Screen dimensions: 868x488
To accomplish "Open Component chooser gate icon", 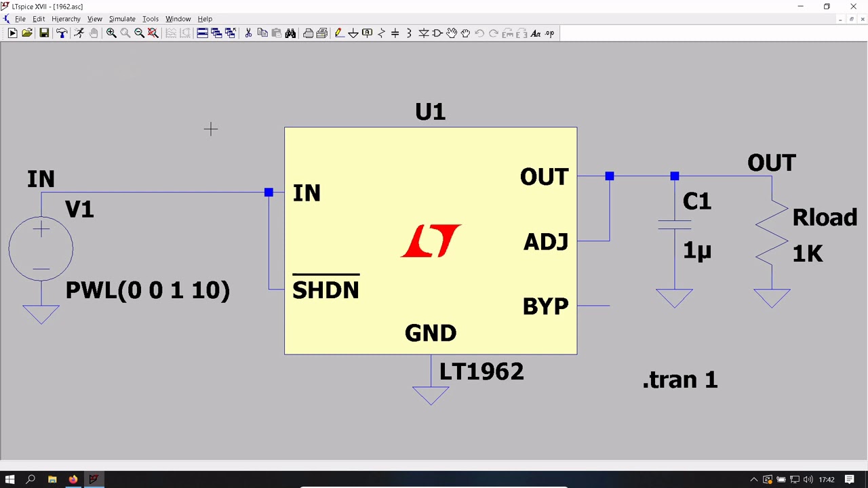I will [437, 33].
